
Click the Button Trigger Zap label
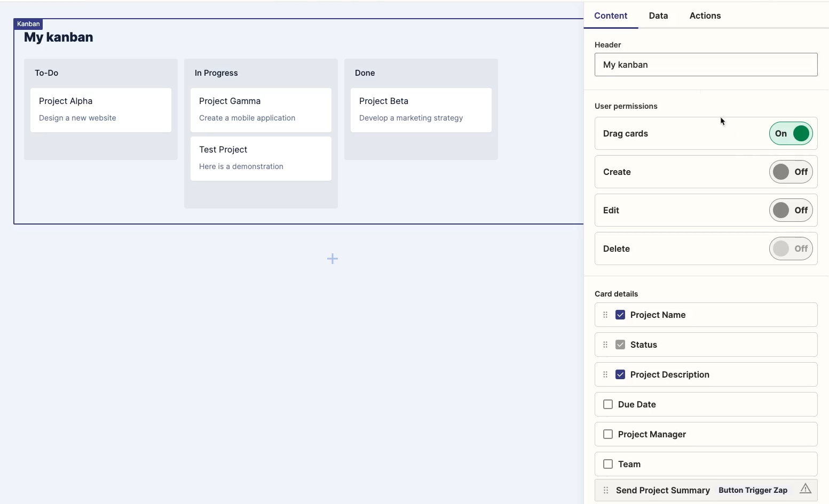(753, 490)
